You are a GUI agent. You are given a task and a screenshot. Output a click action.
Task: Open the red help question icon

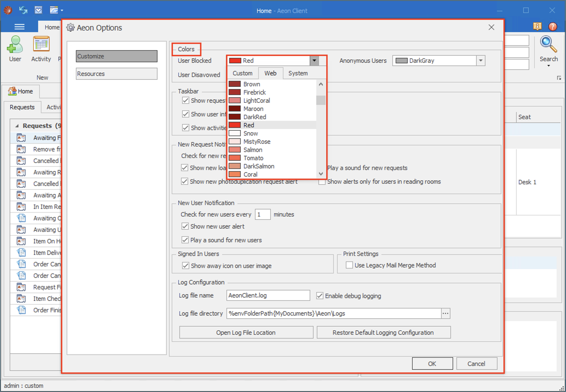click(553, 27)
